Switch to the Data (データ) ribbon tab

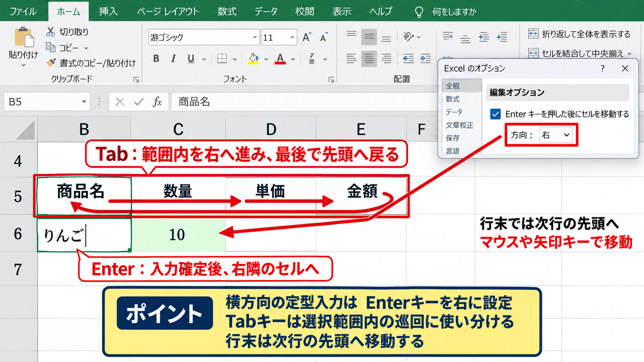(266, 12)
